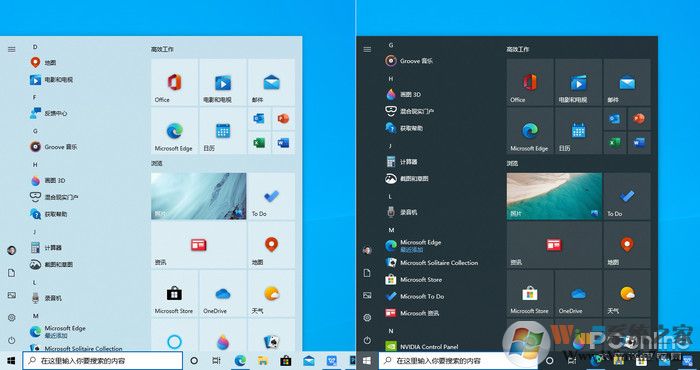Open Settings gear in light Start sidebar
The height and width of the screenshot is (370, 700).
(12, 317)
